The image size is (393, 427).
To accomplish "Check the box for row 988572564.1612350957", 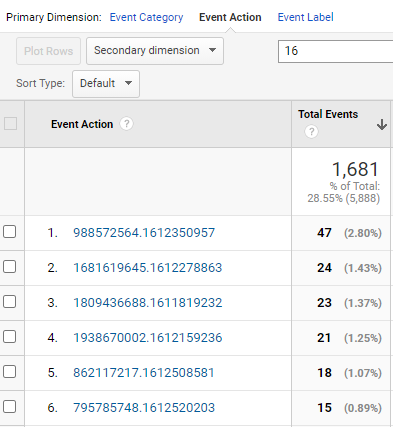I will coord(10,232).
